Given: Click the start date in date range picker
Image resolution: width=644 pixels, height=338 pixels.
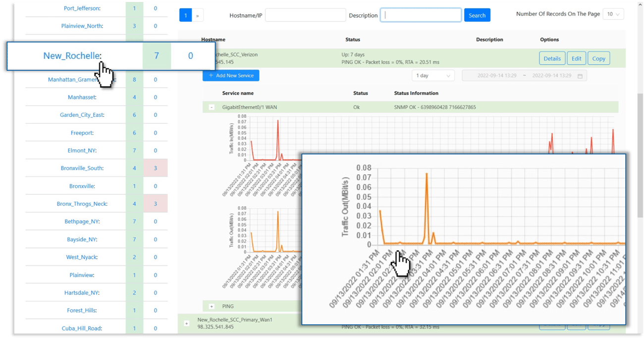Looking at the screenshot, I should click(496, 76).
